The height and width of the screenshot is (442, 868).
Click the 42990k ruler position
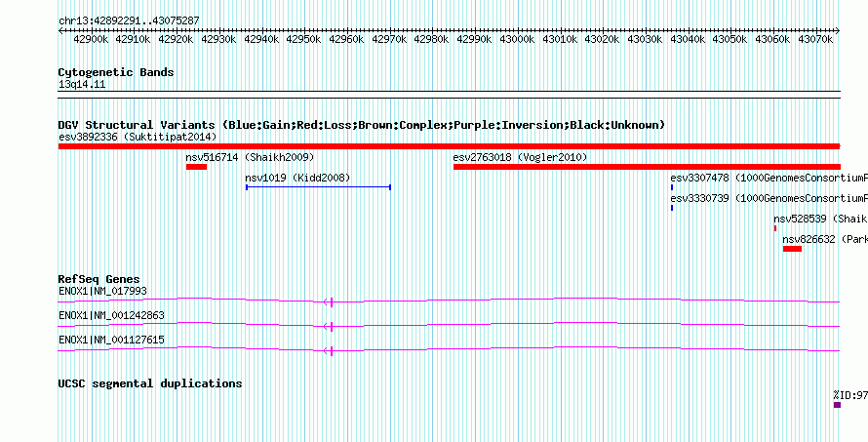tap(474, 39)
